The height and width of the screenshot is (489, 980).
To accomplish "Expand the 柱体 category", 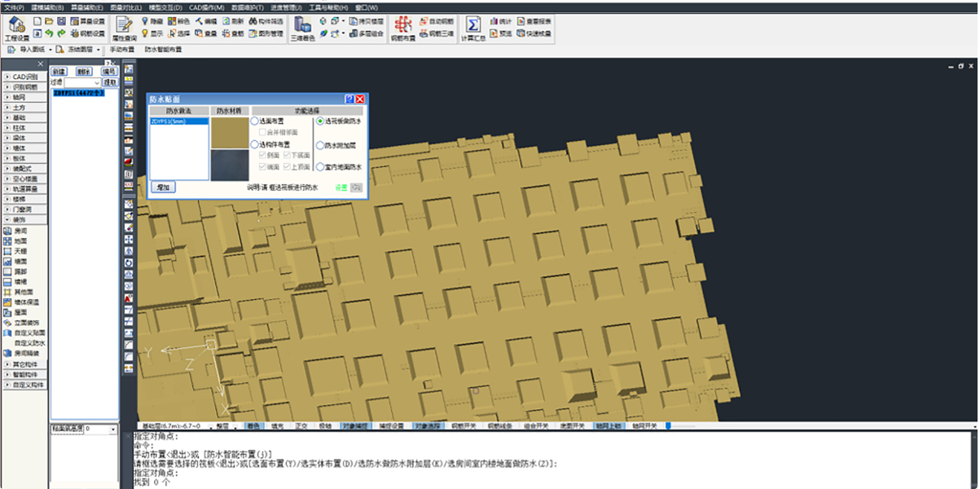I will [24, 128].
